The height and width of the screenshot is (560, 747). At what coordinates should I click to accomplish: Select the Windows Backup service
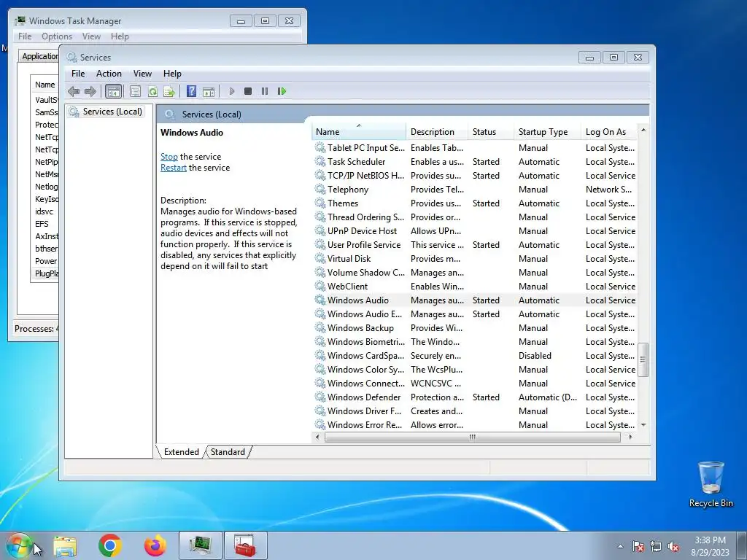(475, 328)
